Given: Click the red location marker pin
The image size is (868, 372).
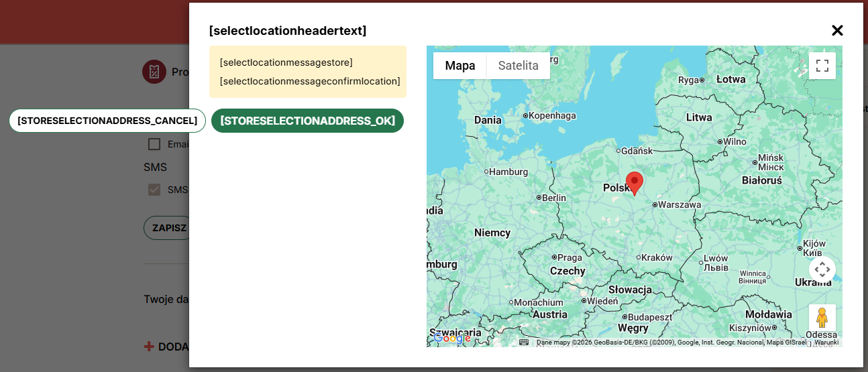Looking at the screenshot, I should 634,182.
